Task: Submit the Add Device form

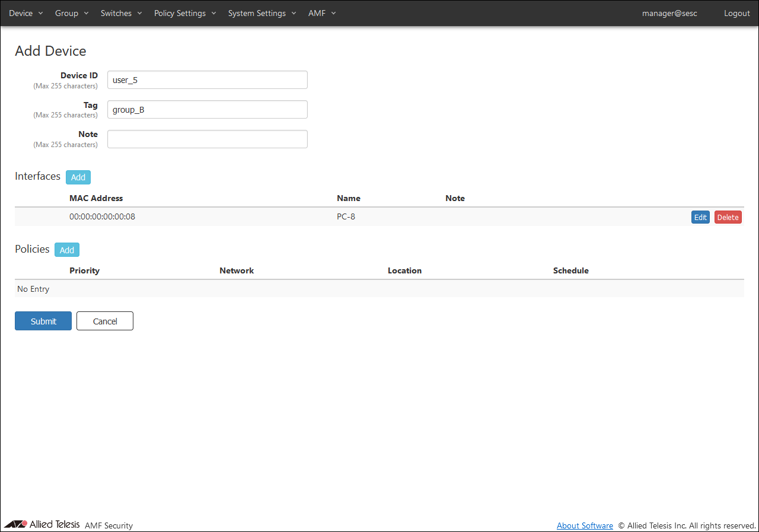Action: coord(43,321)
